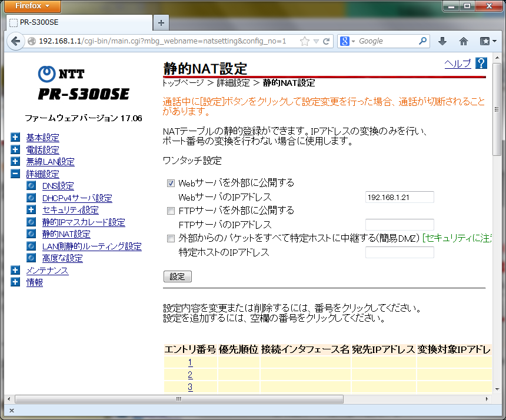
Task: Click the 設定 apply button
Action: click(178, 276)
